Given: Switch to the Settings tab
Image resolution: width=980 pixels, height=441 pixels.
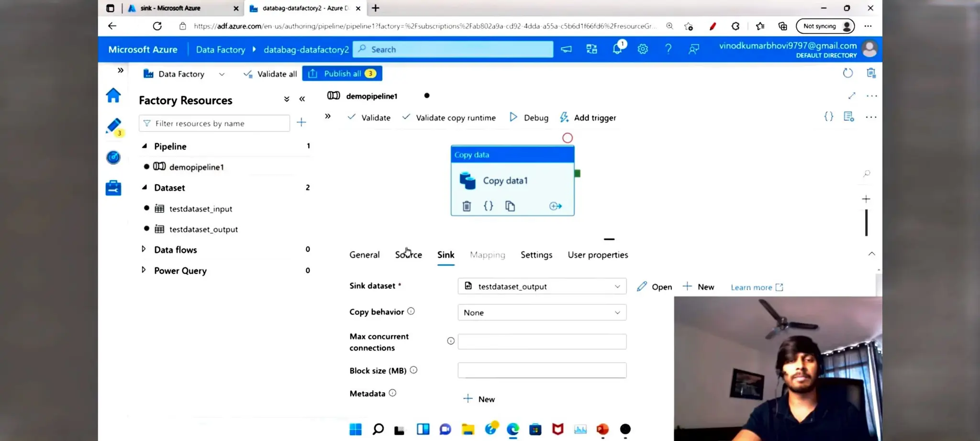Looking at the screenshot, I should pyautogui.click(x=536, y=255).
